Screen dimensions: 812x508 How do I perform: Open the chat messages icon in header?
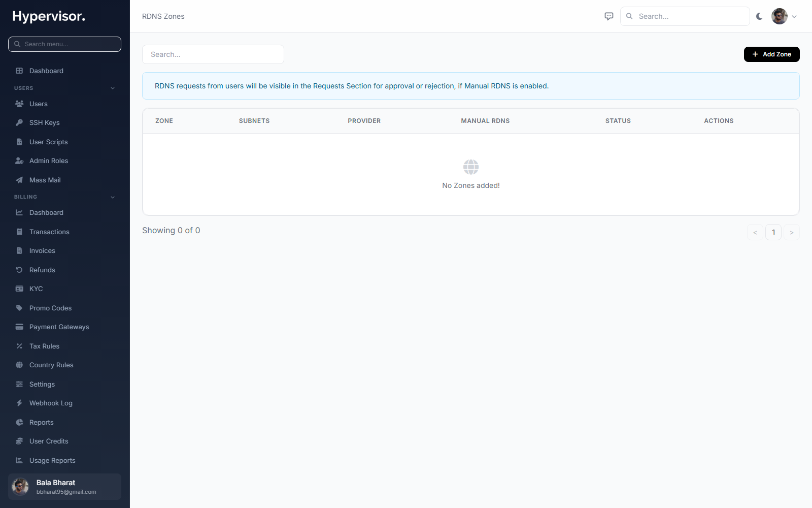(609, 16)
